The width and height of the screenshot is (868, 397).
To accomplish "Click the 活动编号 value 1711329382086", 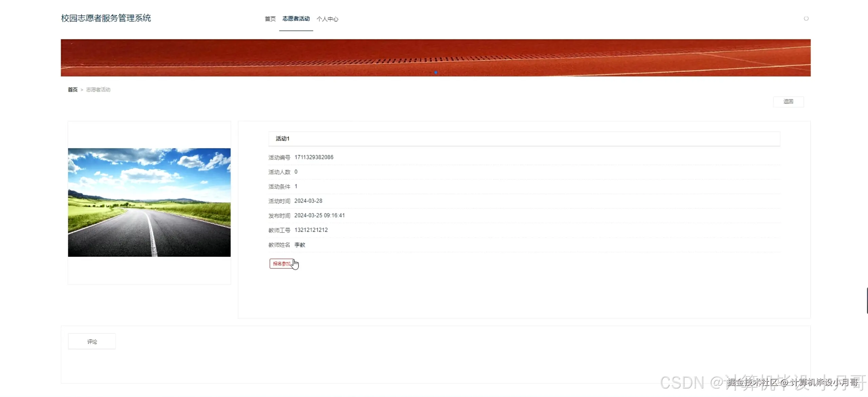I will tap(313, 157).
